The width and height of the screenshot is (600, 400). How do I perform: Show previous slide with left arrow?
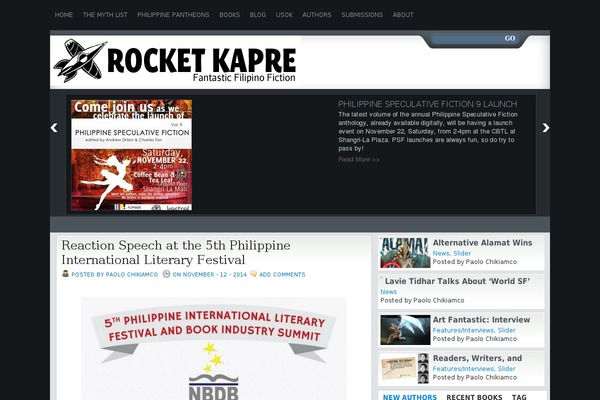(54, 127)
